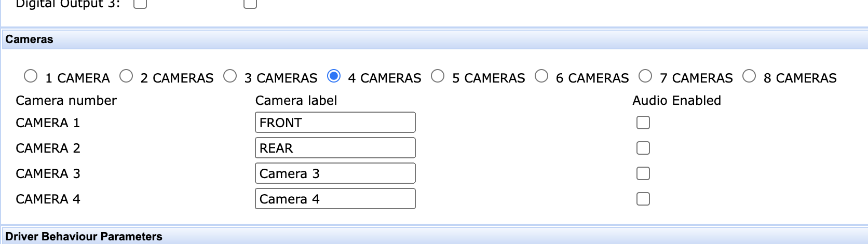Check Audio Enabled for CAMERA 4

click(643, 199)
